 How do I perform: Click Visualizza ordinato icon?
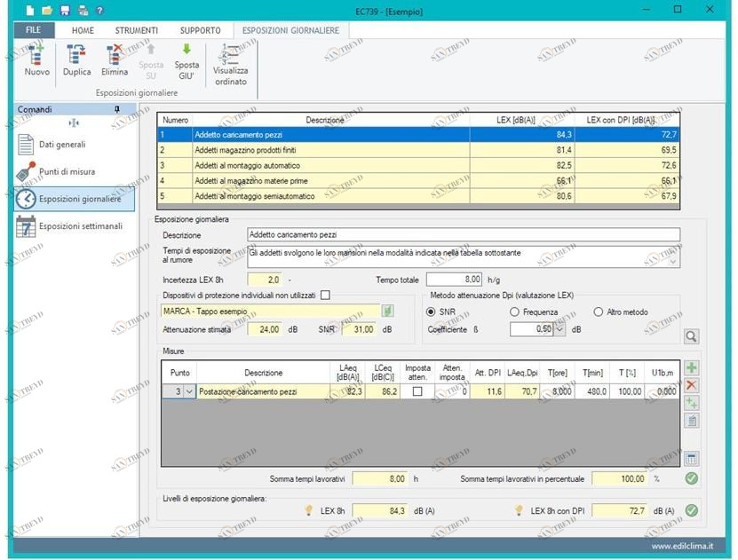coord(231,53)
